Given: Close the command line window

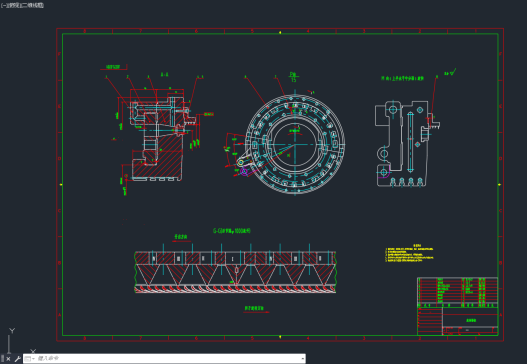Looking at the screenshot, I should pyautogui.click(x=8, y=359).
